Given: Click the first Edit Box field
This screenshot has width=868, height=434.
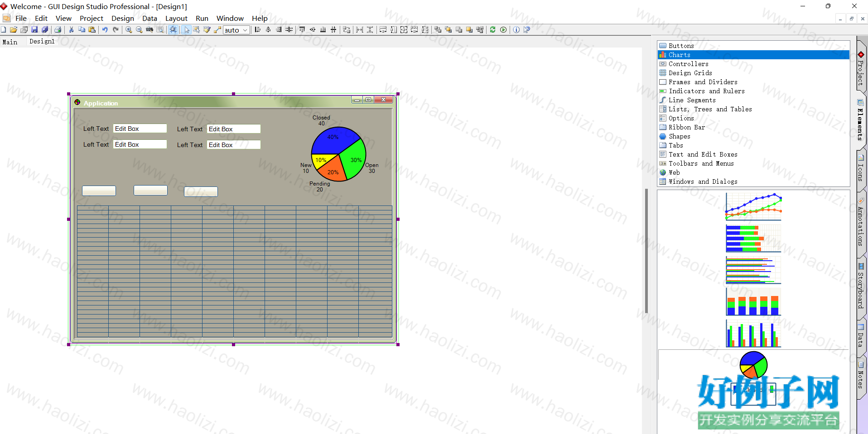Looking at the screenshot, I should pos(140,129).
